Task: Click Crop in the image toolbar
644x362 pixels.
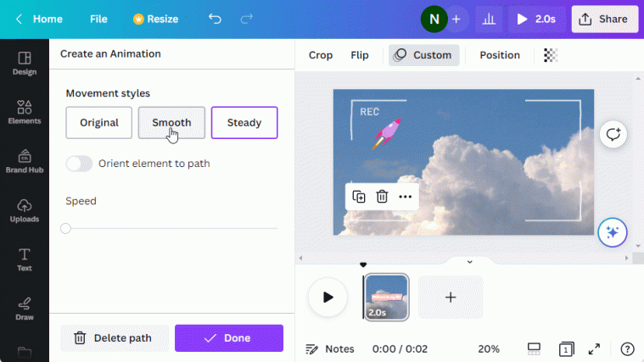Action: pos(321,55)
